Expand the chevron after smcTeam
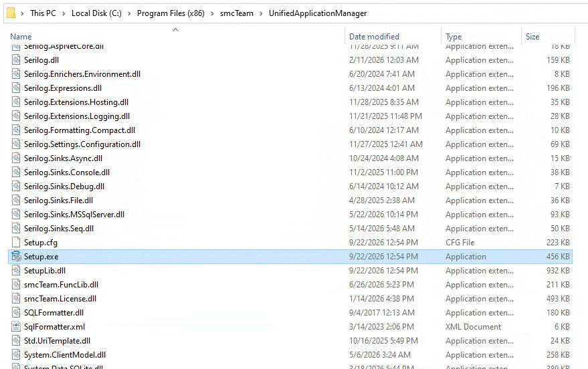Viewport: 588px width, 369px height. [x=261, y=13]
